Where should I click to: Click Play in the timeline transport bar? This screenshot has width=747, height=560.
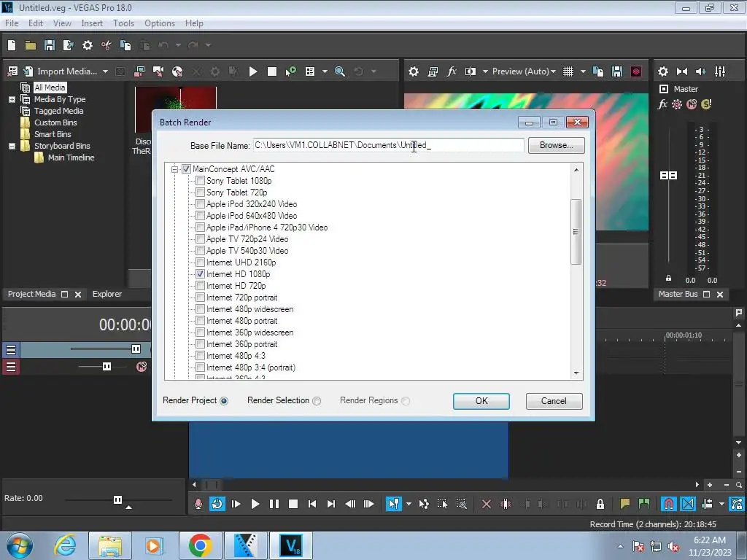click(255, 504)
